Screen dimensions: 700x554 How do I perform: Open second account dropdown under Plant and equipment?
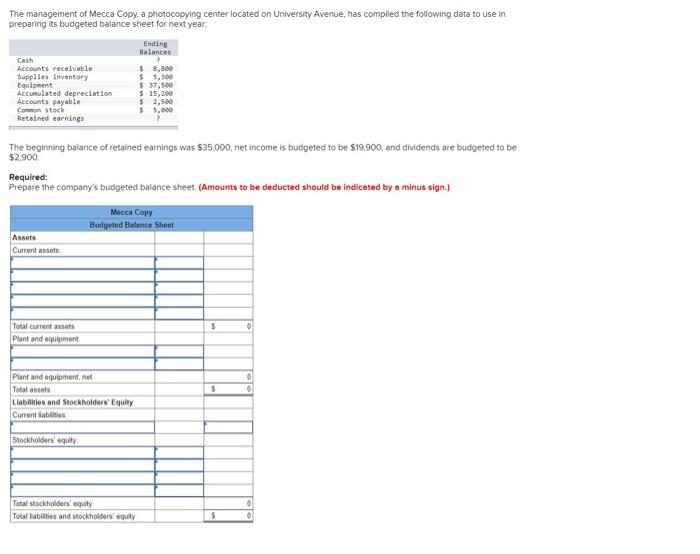(83, 364)
